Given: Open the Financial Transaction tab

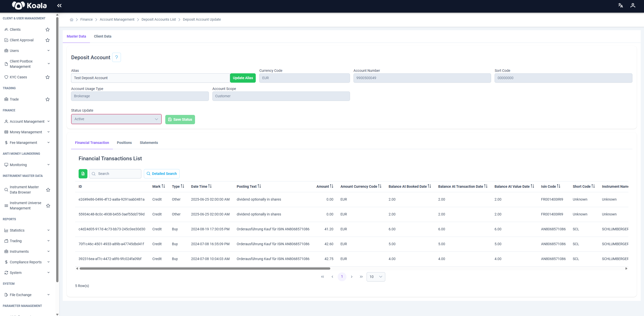Looking at the screenshot, I should point(92,143).
